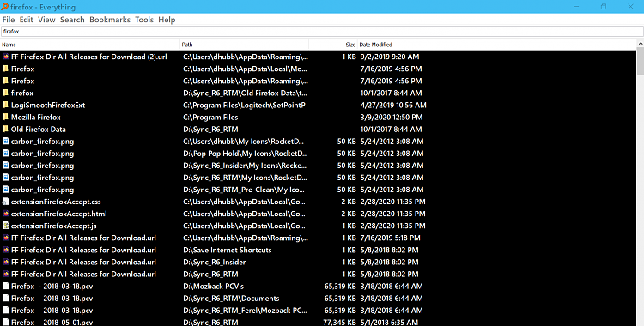
Task: Click date '10/1/2017 8:44 AM' in Old Firefox Data row
Action: tap(391, 129)
